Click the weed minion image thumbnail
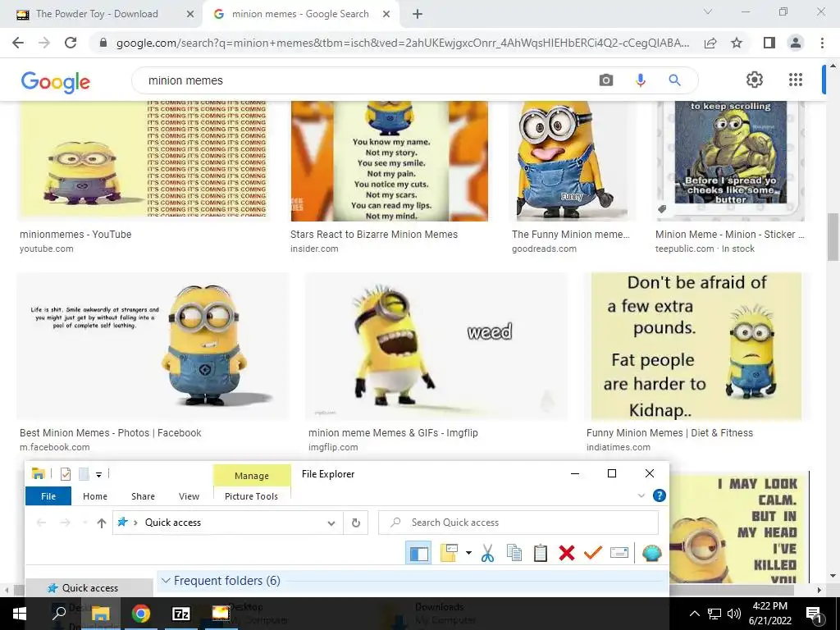The image size is (840, 630). [436, 346]
